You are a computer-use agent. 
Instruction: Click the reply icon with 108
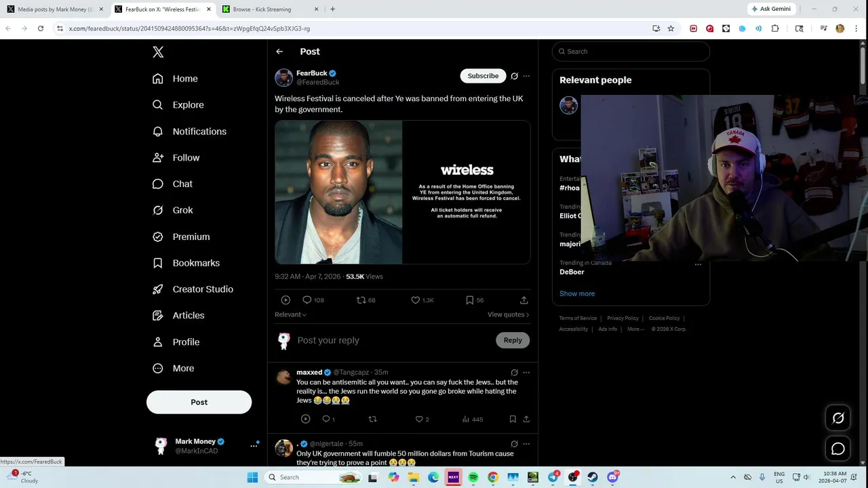point(313,300)
